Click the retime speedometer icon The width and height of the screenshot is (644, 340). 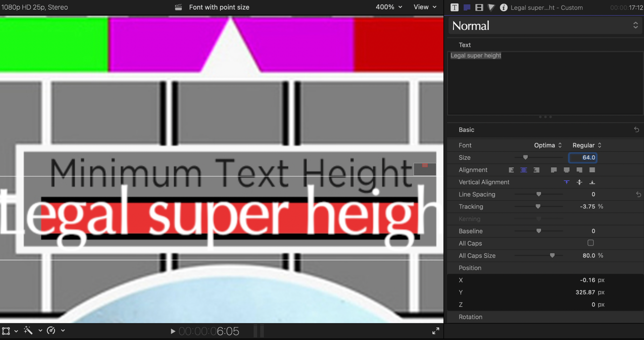point(51,330)
